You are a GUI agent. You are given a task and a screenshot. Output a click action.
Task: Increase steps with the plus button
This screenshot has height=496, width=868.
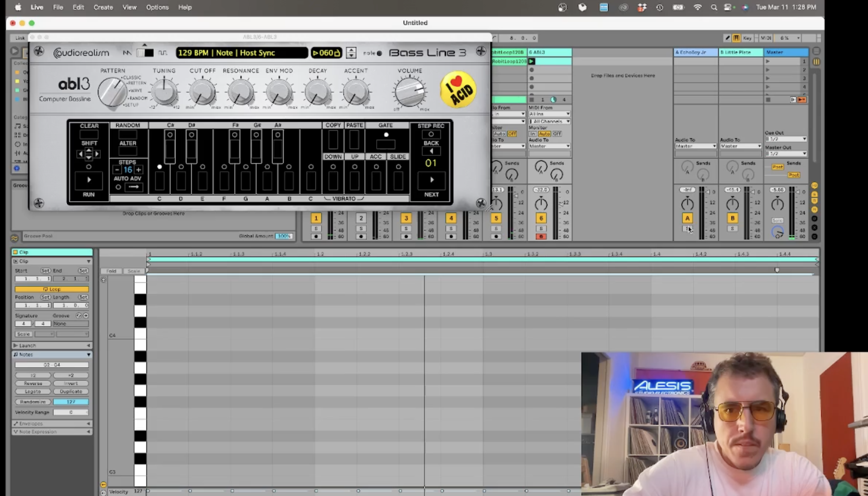click(139, 170)
